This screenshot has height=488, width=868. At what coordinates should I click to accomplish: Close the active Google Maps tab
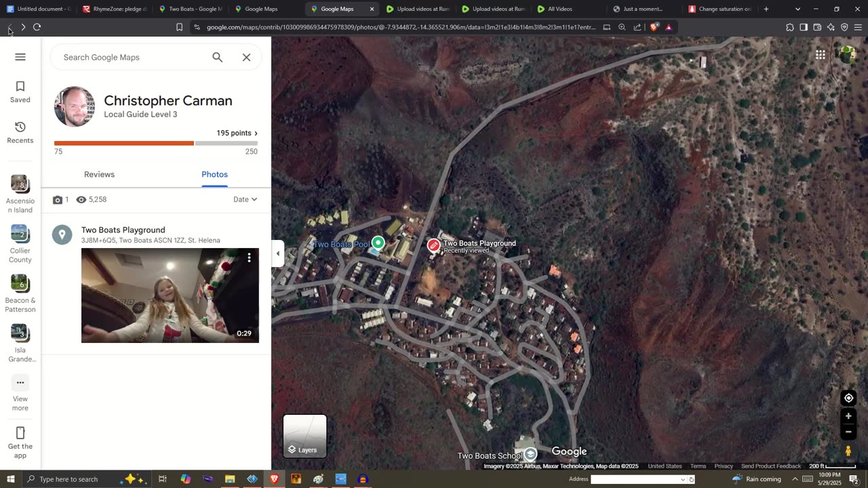point(372,9)
